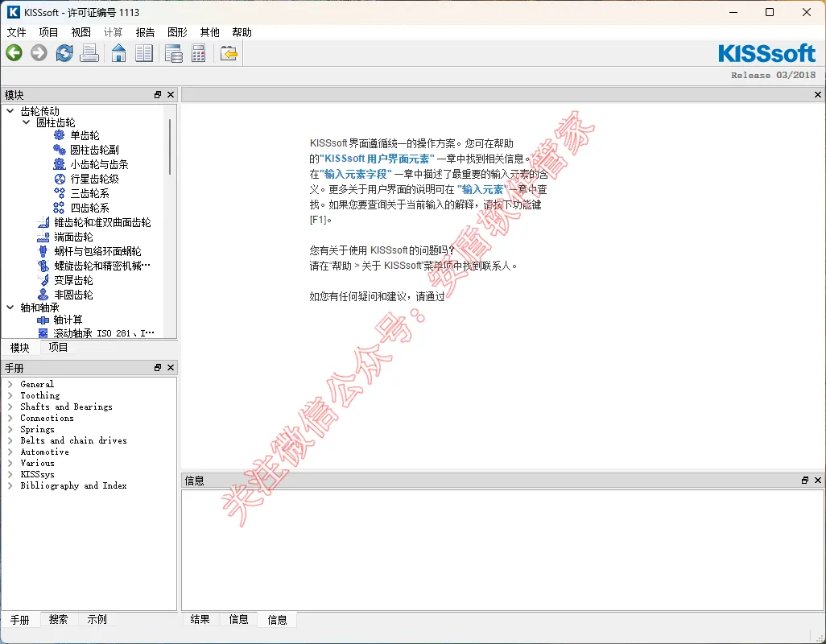The width and height of the screenshot is (826, 644).
Task: Expand the Automotive manual chapter
Action: coord(10,452)
